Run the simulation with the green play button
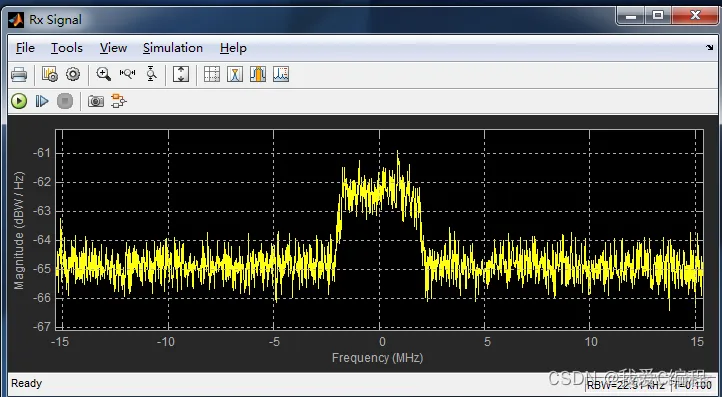Viewport: 722px width, 397px height. (x=19, y=101)
